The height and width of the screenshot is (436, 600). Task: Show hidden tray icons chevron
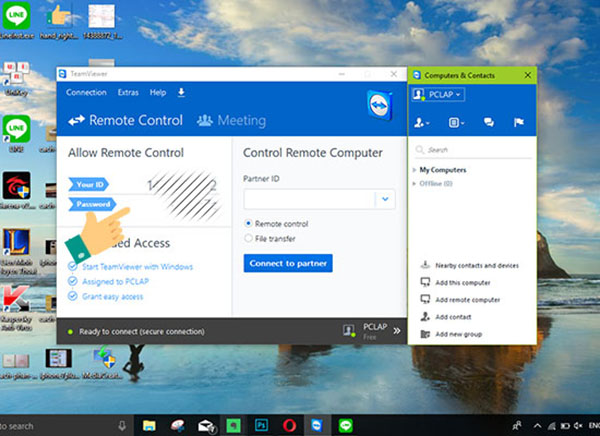[537, 426]
